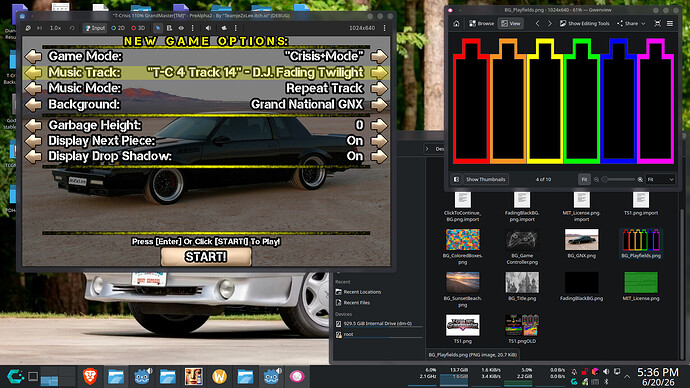The height and width of the screenshot is (388, 690).
Task: Enter Gwenview fullscreen mode icon
Action: (657, 23)
